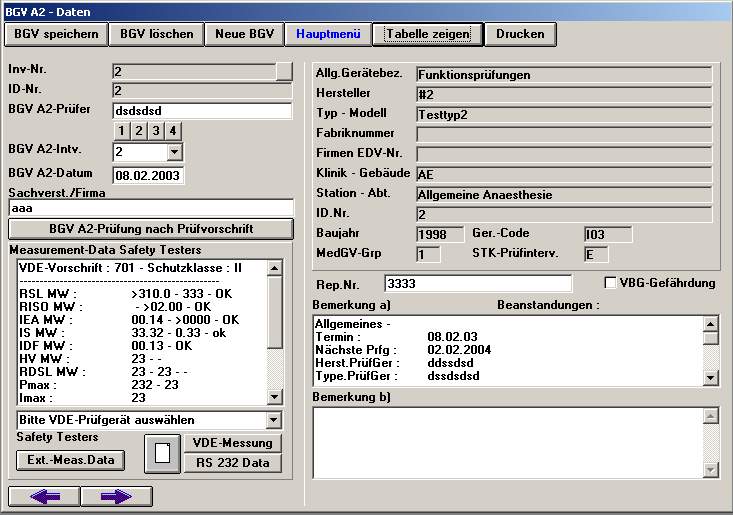This screenshot has width=733, height=515.
Task: Click the Rep.Nr. input field
Action: [478, 284]
